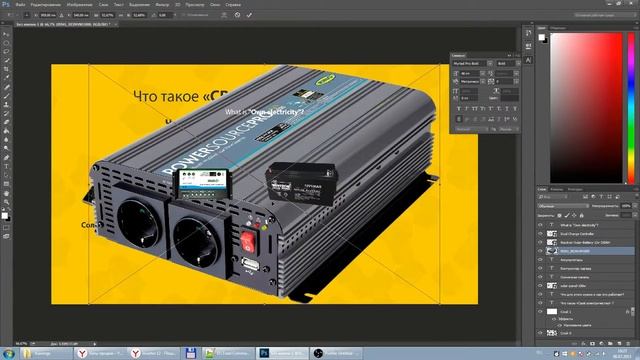Viewport: 640px width, 360px height.
Task: Apply all caps in Character panel
Action: [475, 109]
